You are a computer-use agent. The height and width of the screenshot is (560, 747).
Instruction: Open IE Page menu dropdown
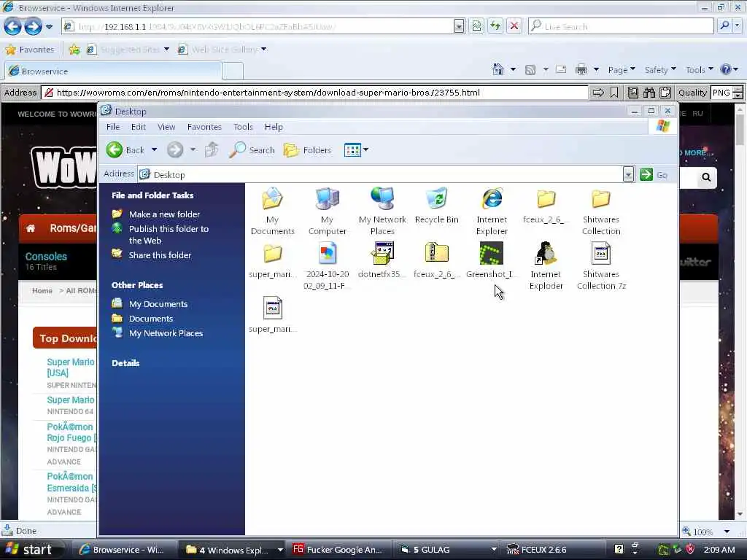point(622,70)
